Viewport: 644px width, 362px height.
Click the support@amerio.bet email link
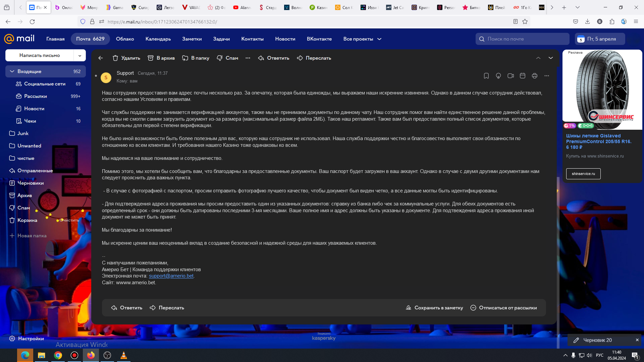[x=171, y=276]
